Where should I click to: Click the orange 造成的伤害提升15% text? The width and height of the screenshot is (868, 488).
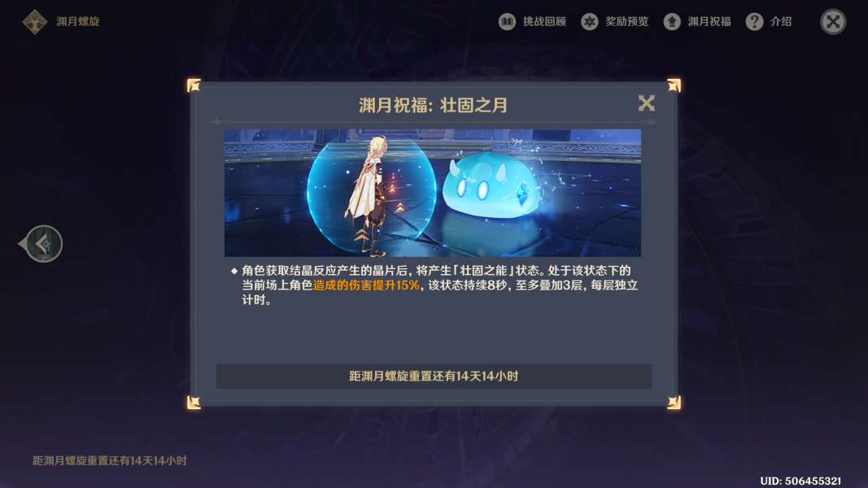point(366,285)
